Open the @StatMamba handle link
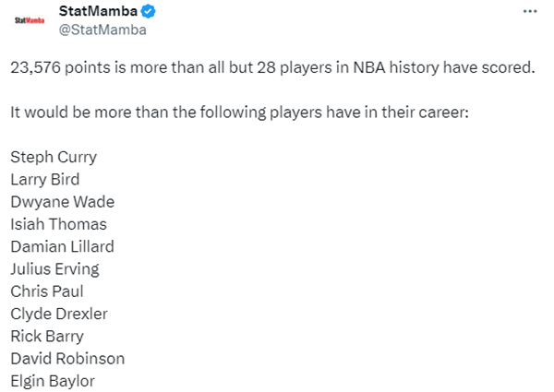 click(102, 30)
